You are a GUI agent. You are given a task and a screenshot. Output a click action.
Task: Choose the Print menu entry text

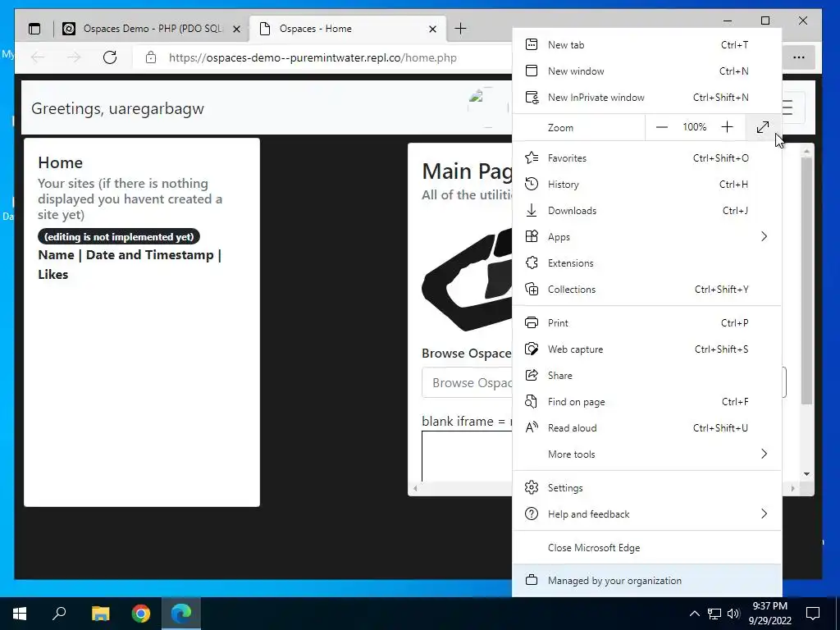pyautogui.click(x=558, y=323)
